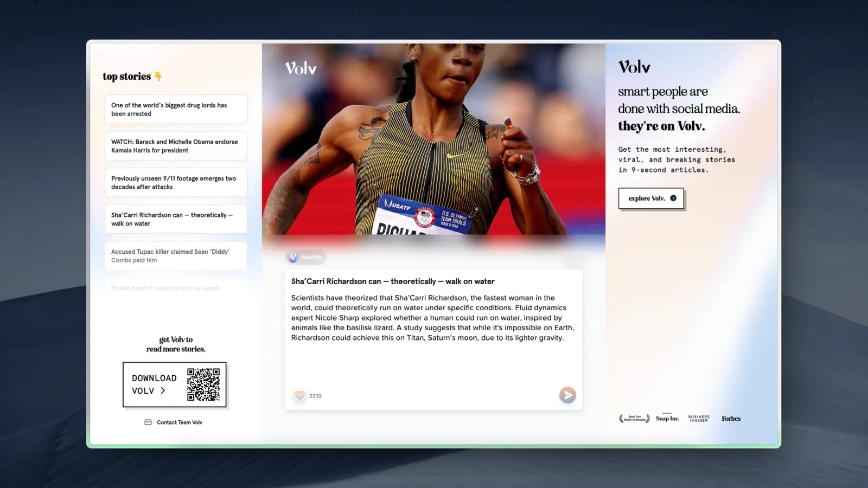
Task: Click the share arrow button on story card
Action: click(567, 395)
